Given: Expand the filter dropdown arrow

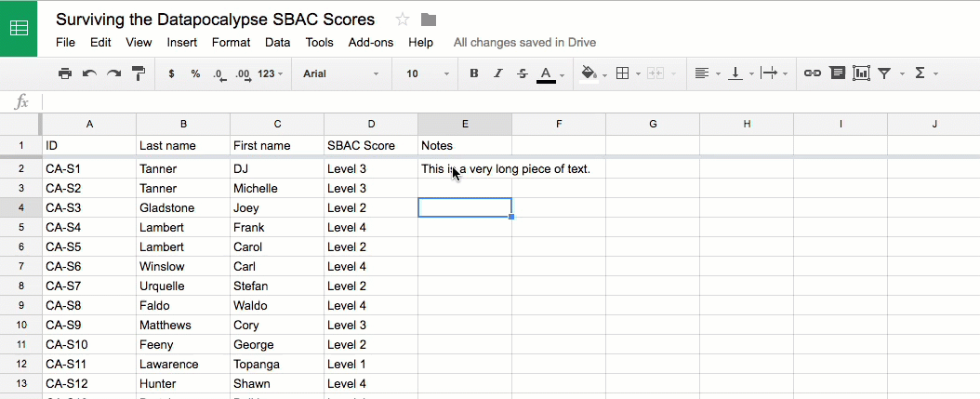Looking at the screenshot, I should (x=902, y=74).
